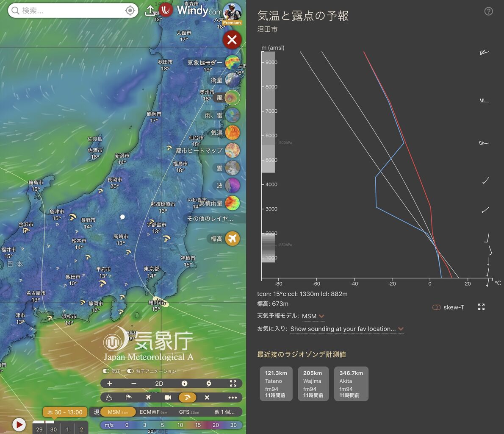The image size is (504, 434).
Task: Tap the share/upload icon
Action: coord(150,11)
